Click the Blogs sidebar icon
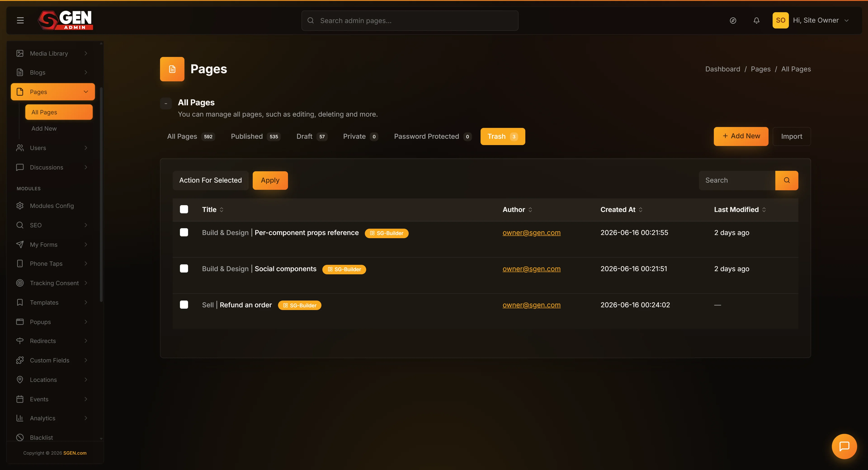868x470 pixels. click(20, 72)
